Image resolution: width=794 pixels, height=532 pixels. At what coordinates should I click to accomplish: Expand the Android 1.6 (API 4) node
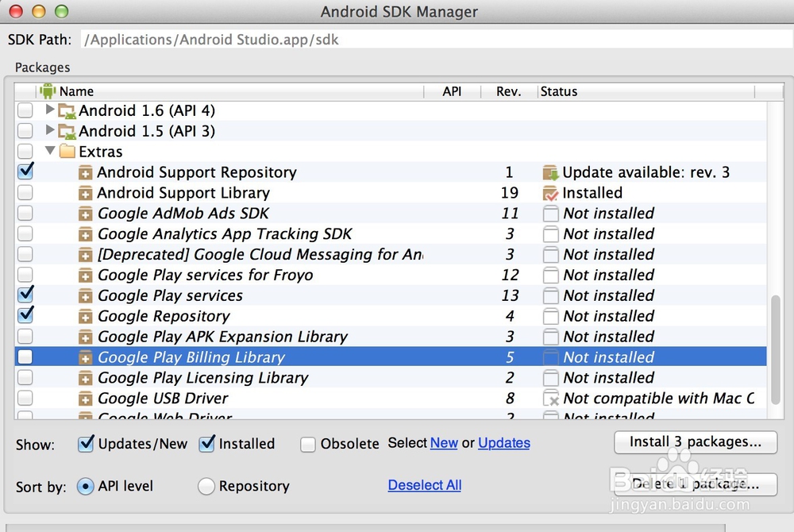(x=49, y=110)
